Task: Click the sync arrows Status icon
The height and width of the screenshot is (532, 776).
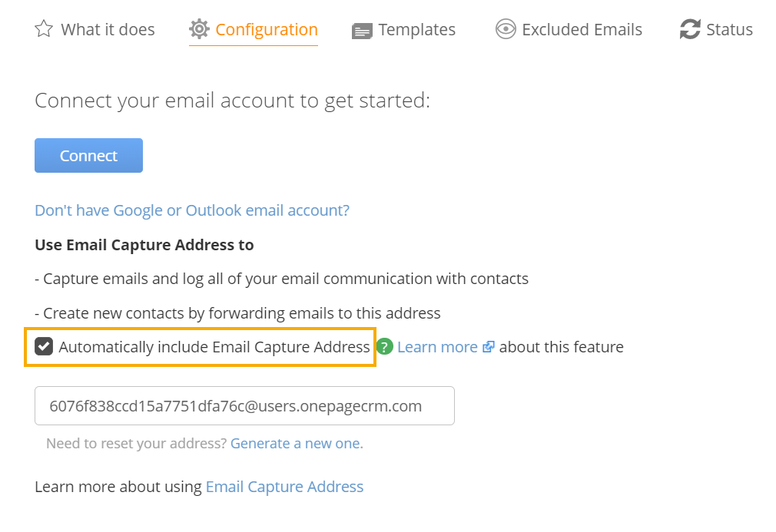Action: 690,29
